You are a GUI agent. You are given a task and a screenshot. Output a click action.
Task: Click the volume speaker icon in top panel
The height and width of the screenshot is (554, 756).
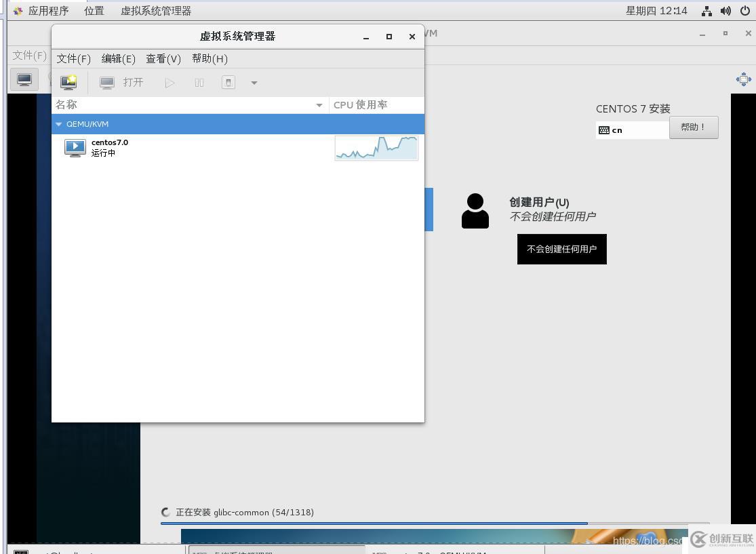pos(725,11)
